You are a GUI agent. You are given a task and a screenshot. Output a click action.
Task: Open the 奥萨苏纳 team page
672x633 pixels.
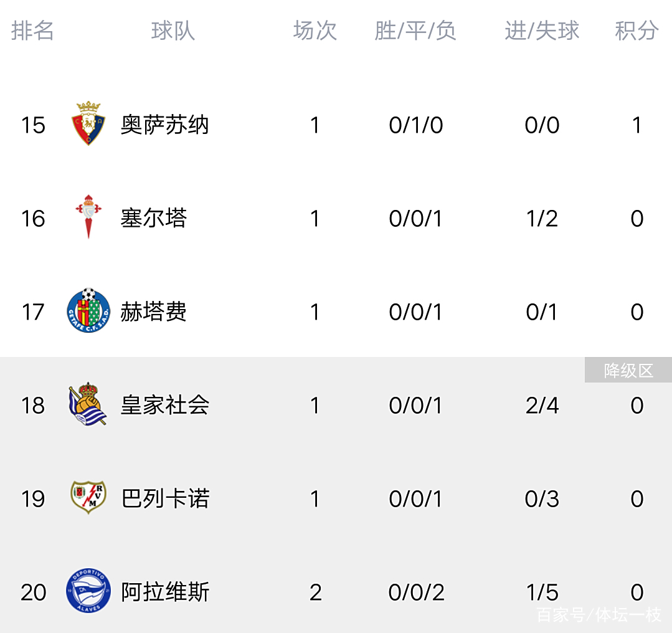click(165, 125)
